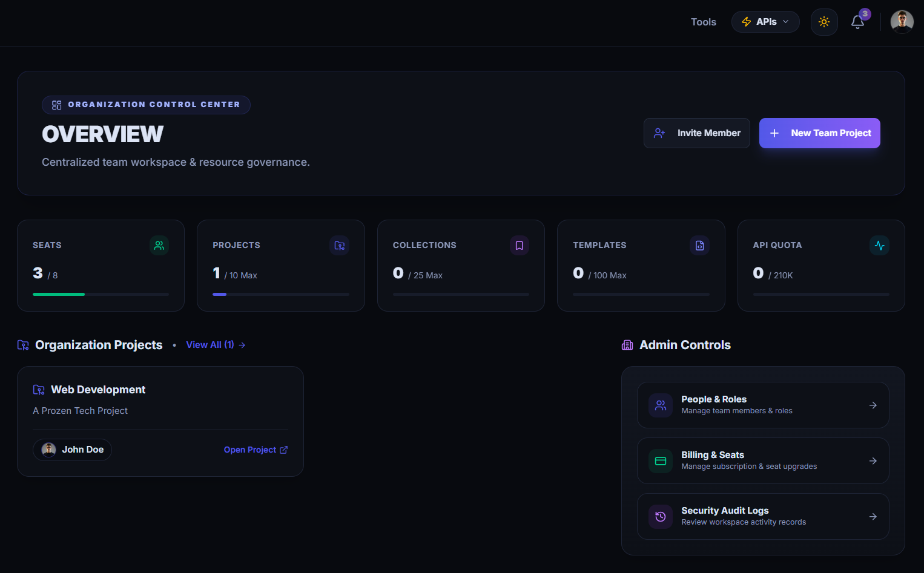Image resolution: width=924 pixels, height=573 pixels.
Task: Click the Organization Control Center badge
Action: (146, 105)
